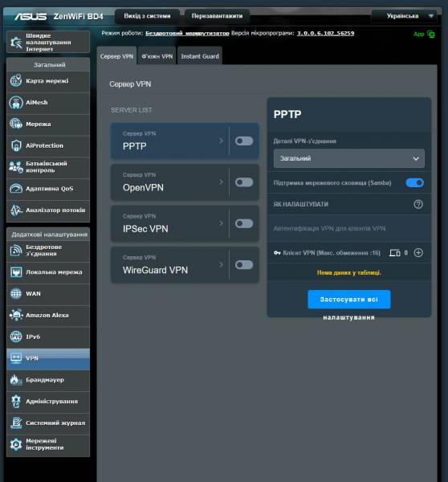Open the firmware version 3.0.0.6.102_56259 link
448x482 pixels.
325,33
